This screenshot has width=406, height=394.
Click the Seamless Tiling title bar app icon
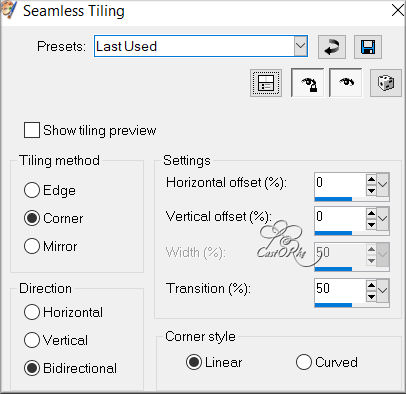(9, 10)
